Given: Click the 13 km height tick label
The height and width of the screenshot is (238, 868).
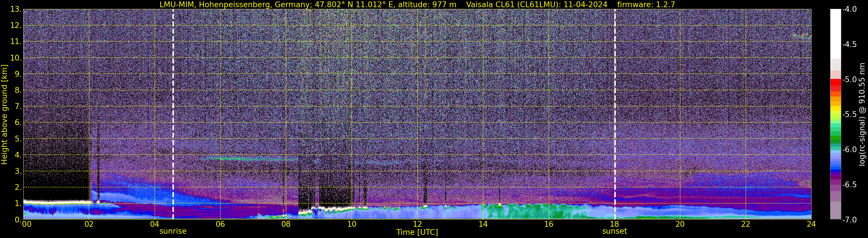Looking at the screenshot, I should (16, 10).
